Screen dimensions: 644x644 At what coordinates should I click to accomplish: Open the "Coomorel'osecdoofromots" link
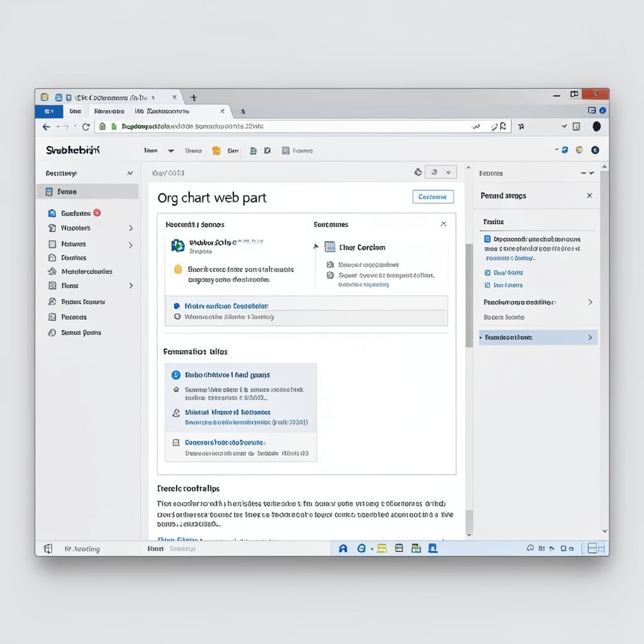click(x=225, y=442)
